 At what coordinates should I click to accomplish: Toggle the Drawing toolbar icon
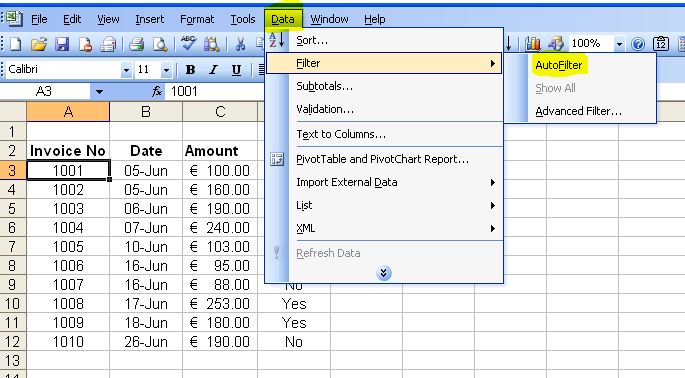(556, 43)
